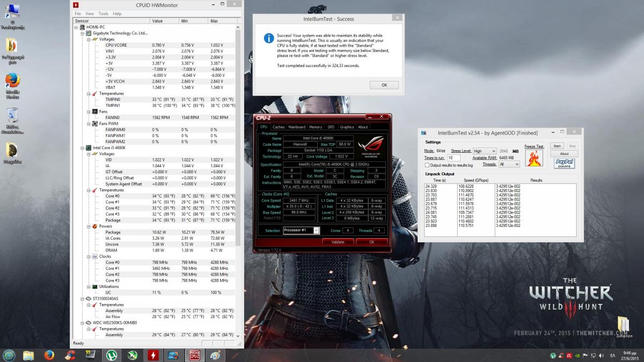Open the View menu in HWMonitor
Viewport: 644px width, 362px height.
[x=90, y=13]
